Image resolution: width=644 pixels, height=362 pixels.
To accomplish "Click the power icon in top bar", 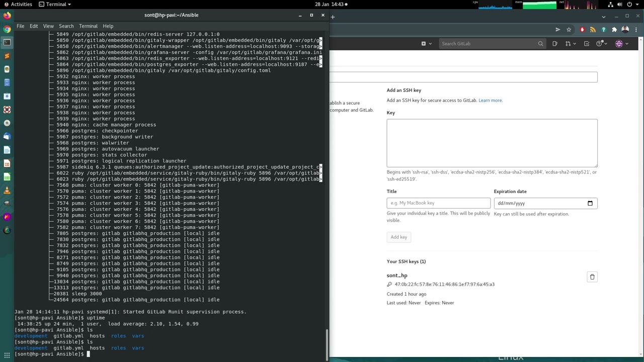I will [x=629, y=4].
